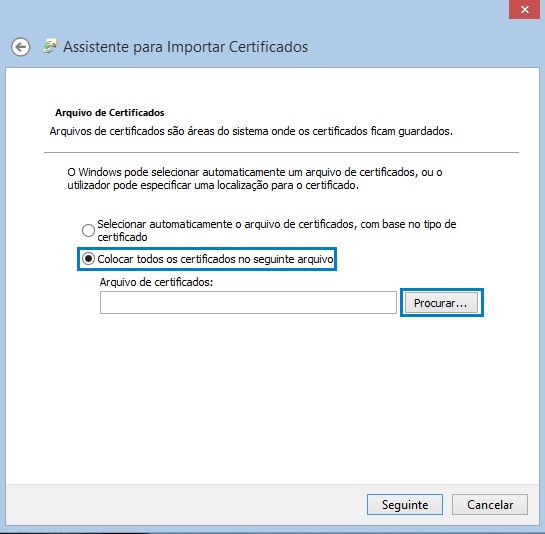Click the 'Arquivos de certificados são áreas' description

tap(251, 131)
